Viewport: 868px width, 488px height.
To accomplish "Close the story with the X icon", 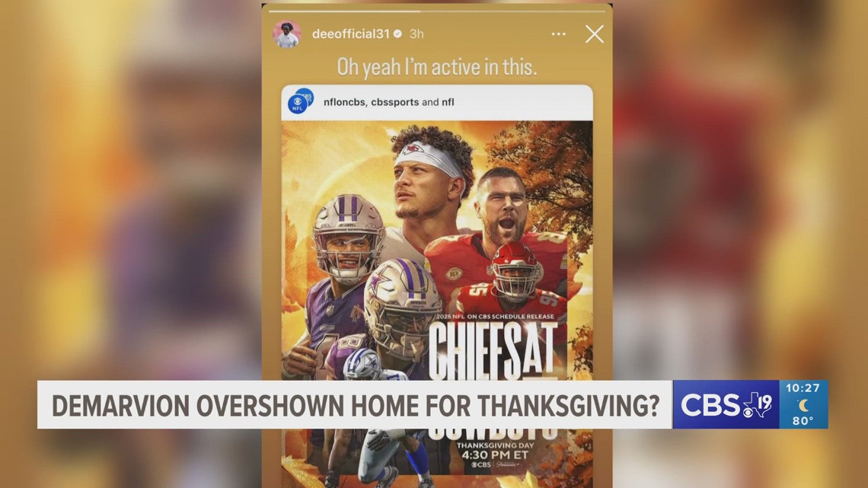I will pos(595,34).
